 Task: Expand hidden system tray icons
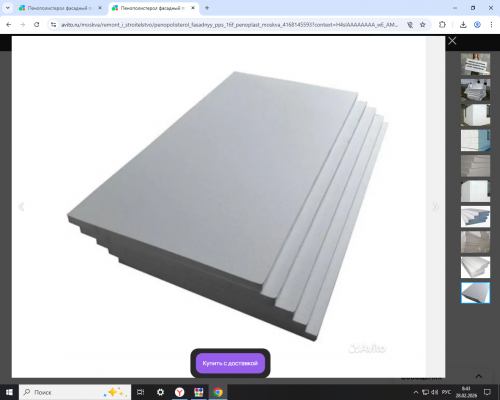tap(416, 392)
